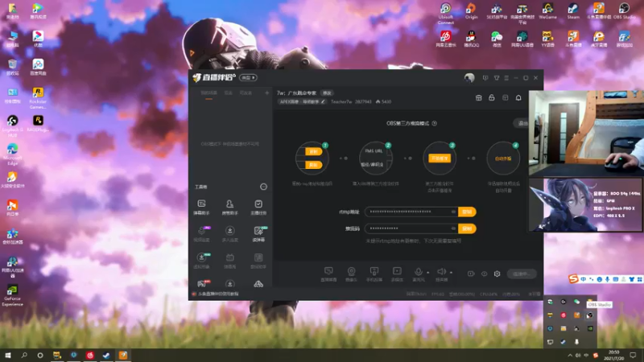The width and height of the screenshot is (644, 362).
Task: Click the gift box icon in header
Action: pos(478,97)
